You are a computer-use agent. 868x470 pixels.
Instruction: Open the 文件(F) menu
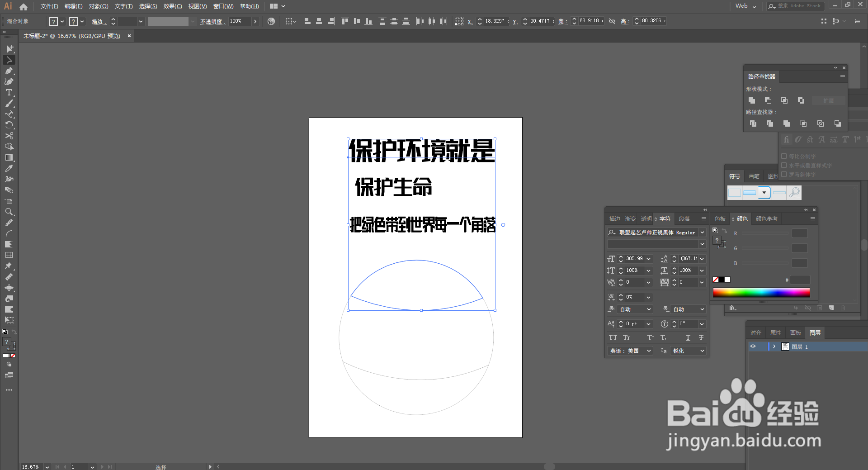pos(49,6)
